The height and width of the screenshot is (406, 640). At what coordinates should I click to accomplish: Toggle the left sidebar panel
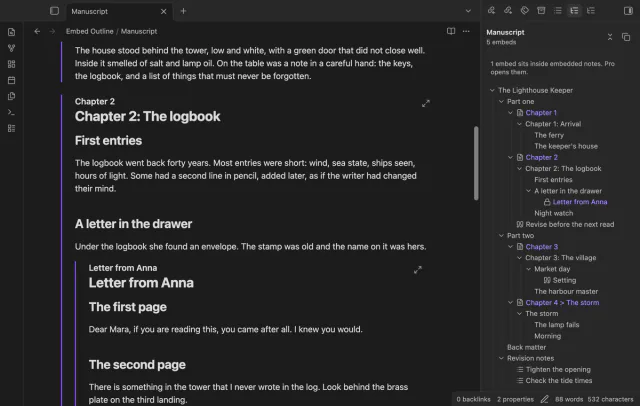pyautogui.click(x=54, y=11)
